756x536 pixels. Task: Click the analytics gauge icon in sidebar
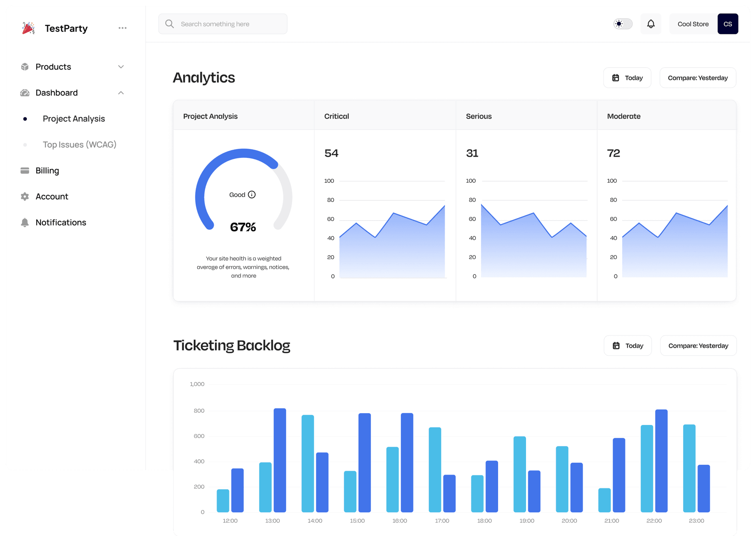24,92
